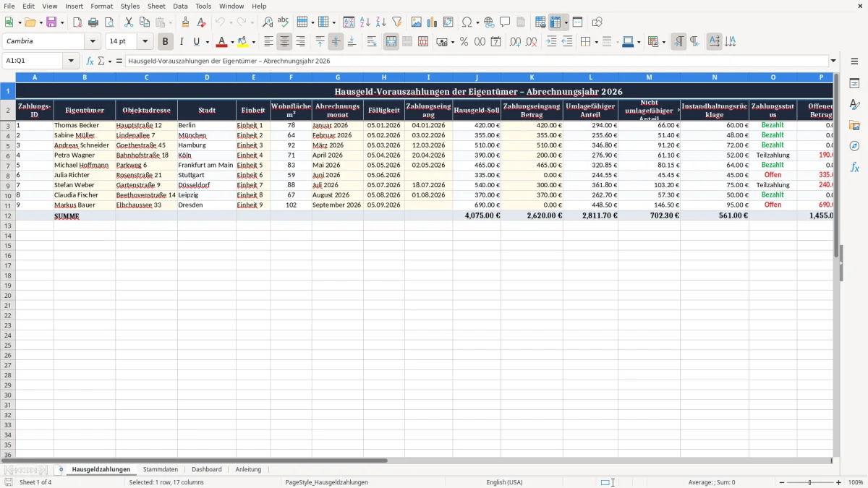
Task: Insert a chart
Action: point(433,22)
